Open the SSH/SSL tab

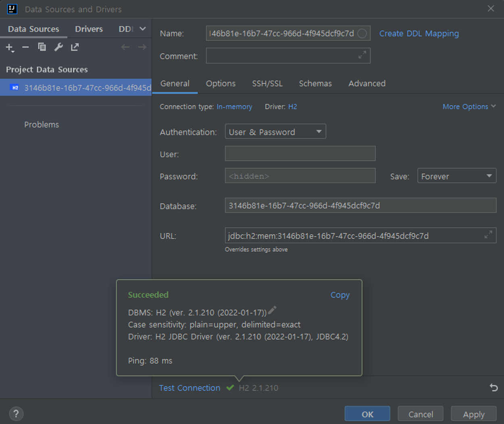click(267, 83)
